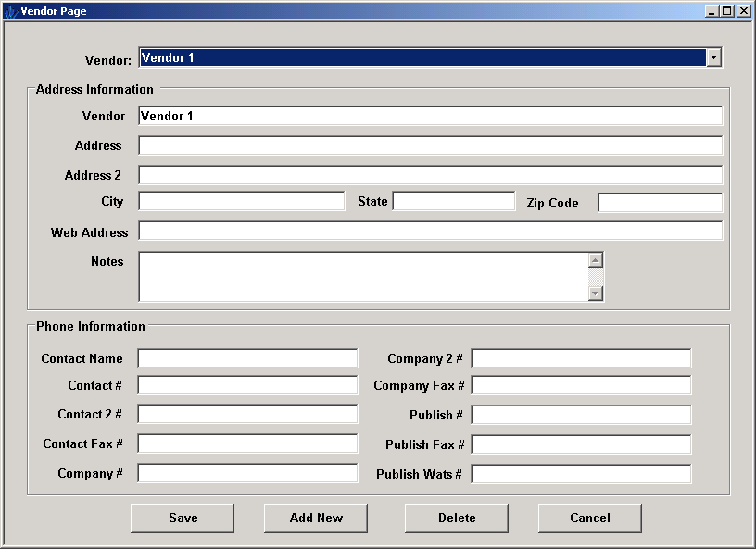Image resolution: width=756 pixels, height=549 pixels.
Task: Click the Web Address field
Action: 430,231
